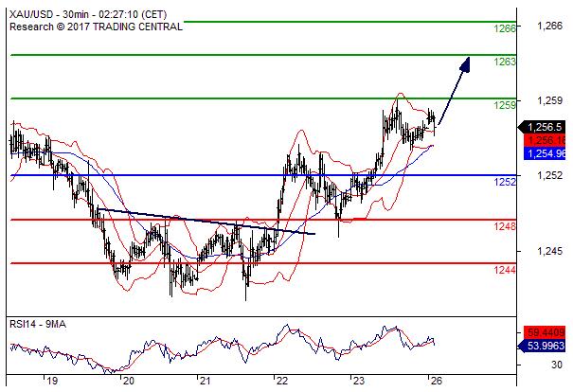Click date label 21 on time axis
Viewport: 573px width, 392px height.
pos(205,381)
